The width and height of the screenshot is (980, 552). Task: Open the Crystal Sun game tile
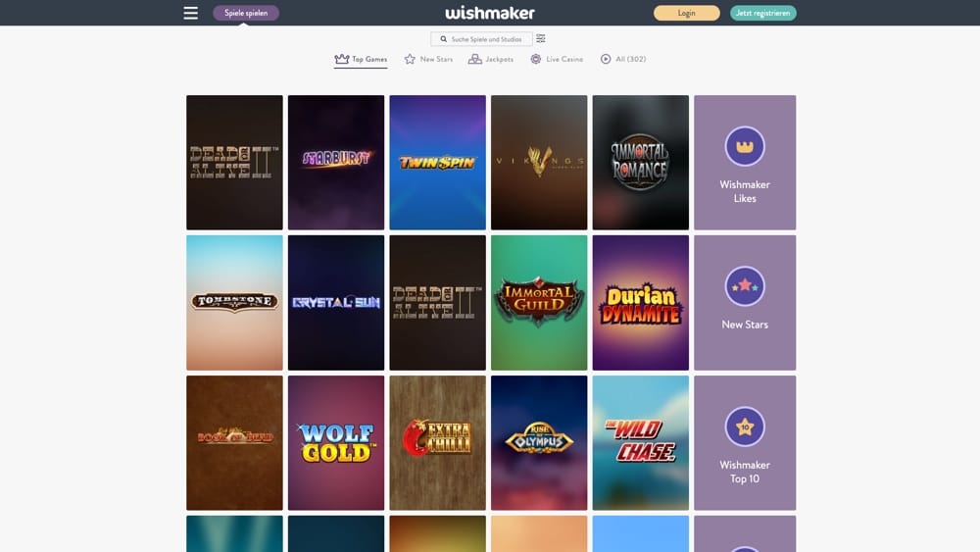click(x=336, y=303)
